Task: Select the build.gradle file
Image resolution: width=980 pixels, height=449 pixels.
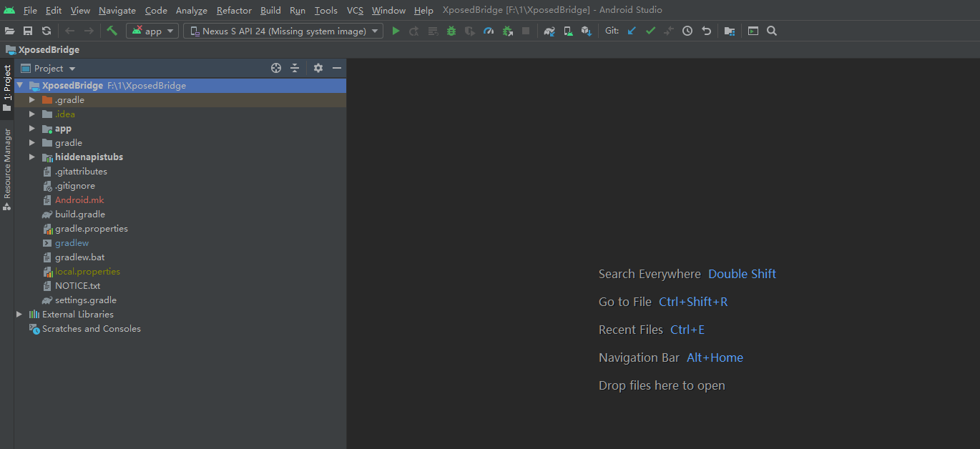Action: click(80, 214)
